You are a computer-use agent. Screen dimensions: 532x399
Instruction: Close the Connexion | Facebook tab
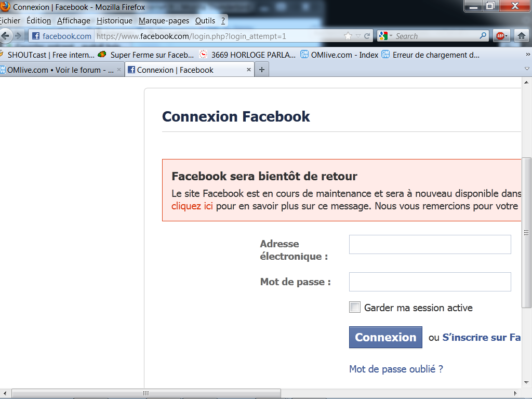tap(249, 70)
